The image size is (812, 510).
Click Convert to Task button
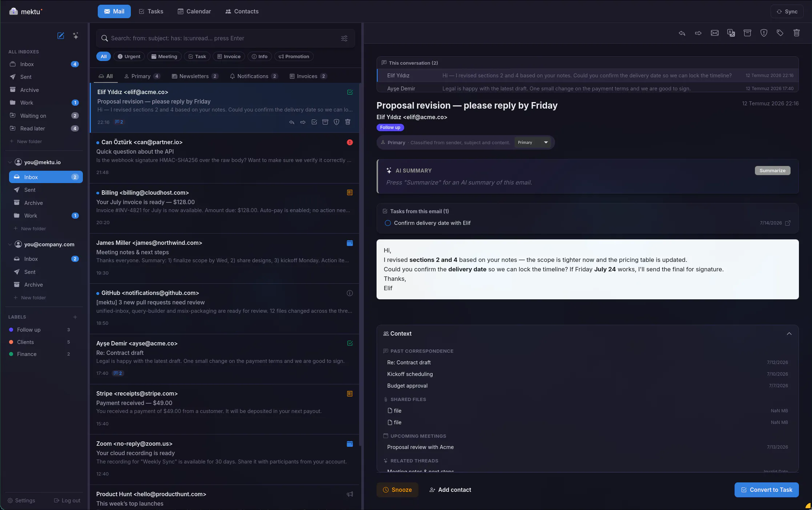(x=767, y=490)
